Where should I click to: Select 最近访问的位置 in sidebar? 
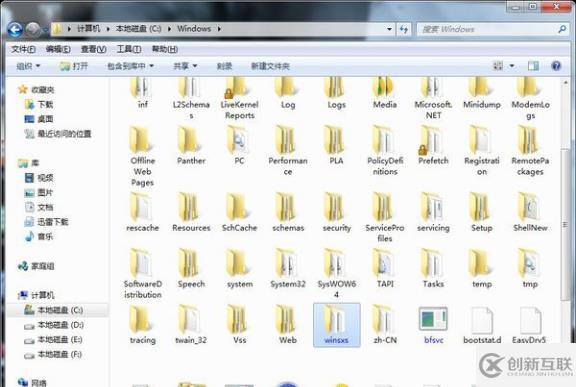(x=58, y=134)
